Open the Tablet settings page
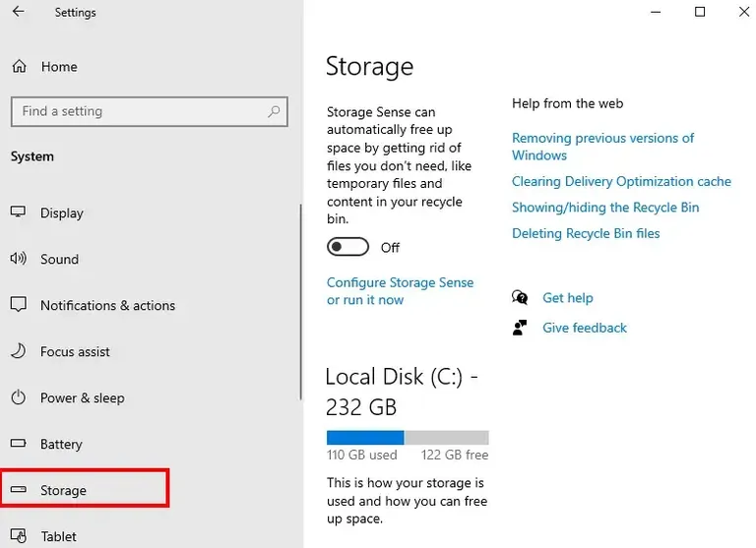 58,536
